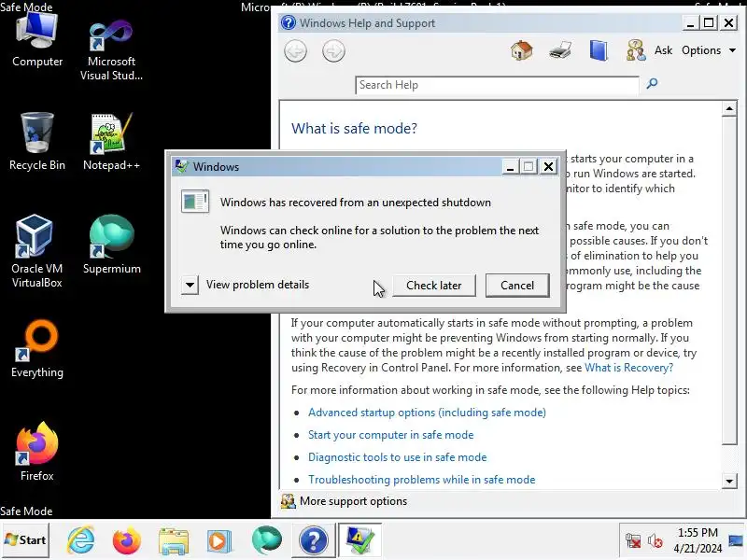This screenshot has height=560, width=747.
Task: Open the Computer desktop icon
Action: tap(37, 40)
